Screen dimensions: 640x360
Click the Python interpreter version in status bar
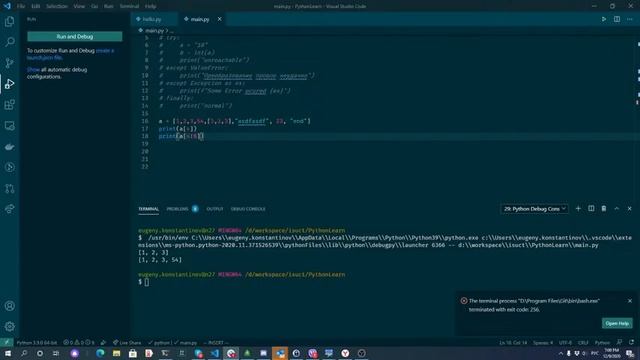click(37, 343)
